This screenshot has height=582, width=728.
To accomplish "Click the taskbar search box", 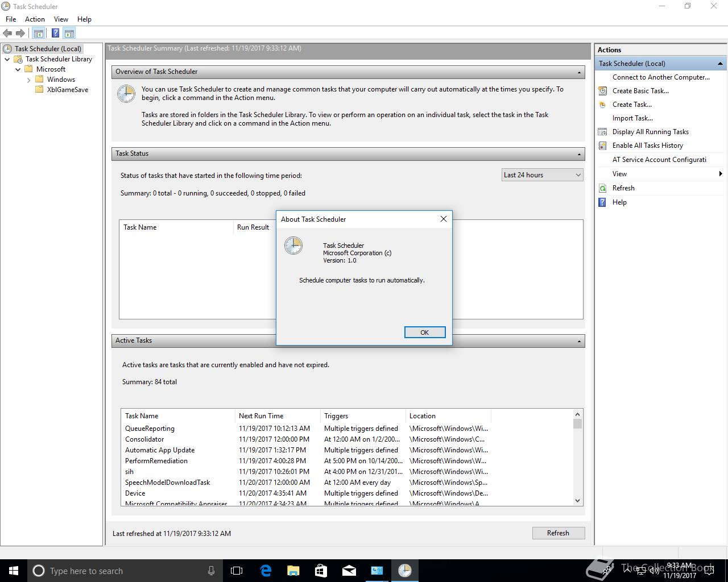I will (x=125, y=571).
